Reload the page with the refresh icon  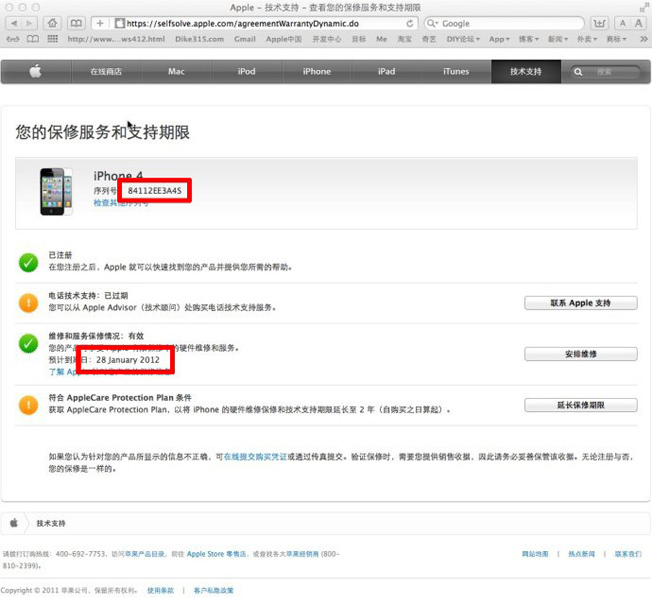[x=410, y=23]
